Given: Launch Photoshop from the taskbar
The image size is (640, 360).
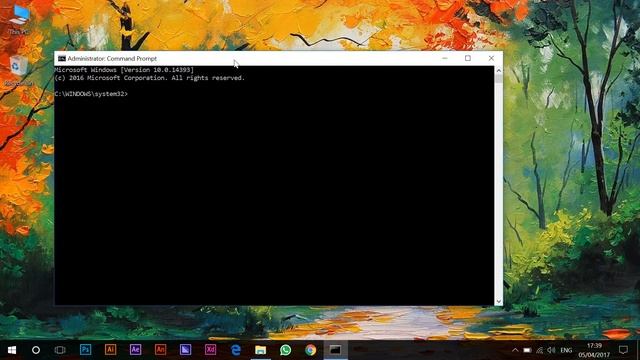Looking at the screenshot, I should pos(85,350).
